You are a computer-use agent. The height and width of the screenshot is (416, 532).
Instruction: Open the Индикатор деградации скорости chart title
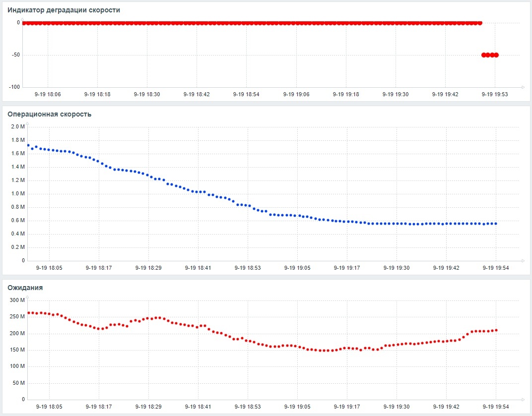click(64, 8)
